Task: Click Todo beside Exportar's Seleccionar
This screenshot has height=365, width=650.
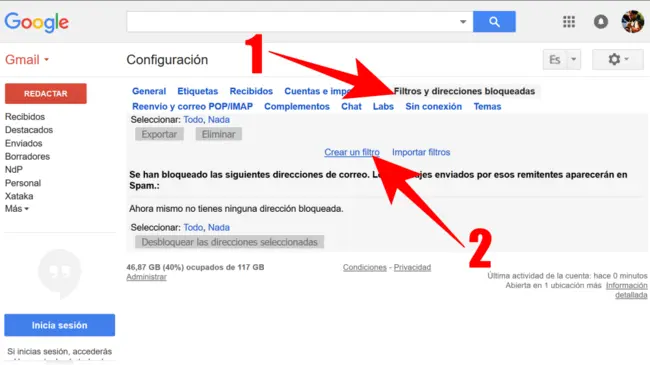Action: (193, 120)
